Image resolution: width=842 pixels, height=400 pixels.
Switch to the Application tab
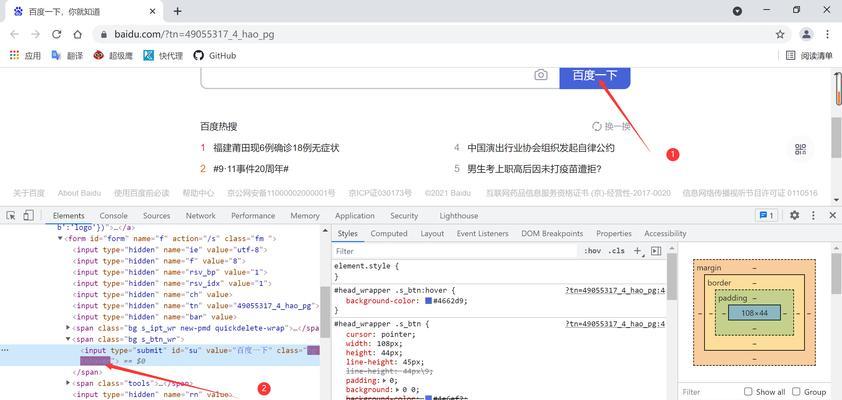354,215
